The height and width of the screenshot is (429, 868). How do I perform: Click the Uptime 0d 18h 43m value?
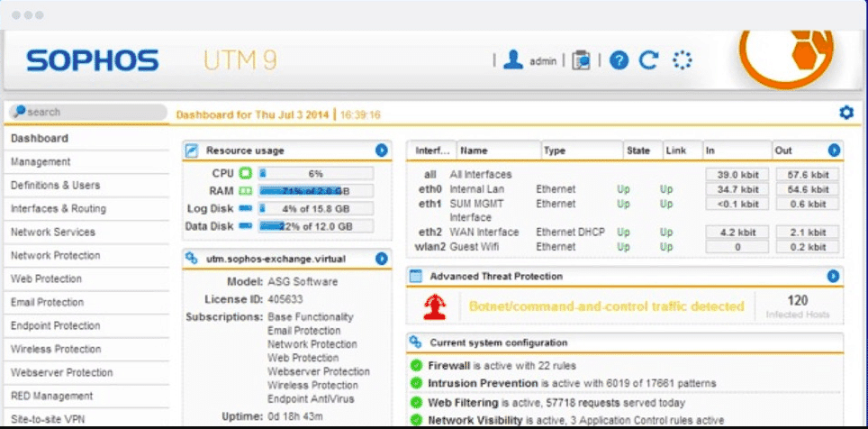[295, 416]
